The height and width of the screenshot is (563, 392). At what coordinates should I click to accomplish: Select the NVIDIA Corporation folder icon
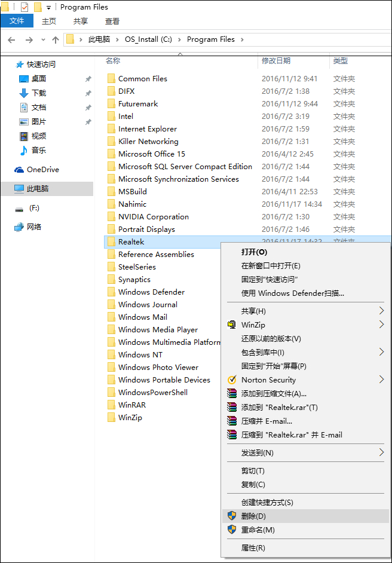pos(112,217)
